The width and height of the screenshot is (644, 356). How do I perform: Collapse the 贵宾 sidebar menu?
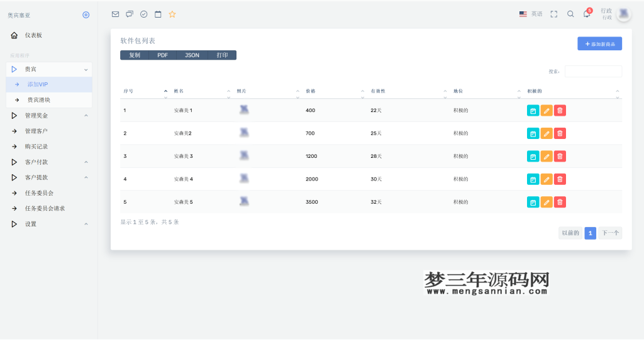click(49, 69)
